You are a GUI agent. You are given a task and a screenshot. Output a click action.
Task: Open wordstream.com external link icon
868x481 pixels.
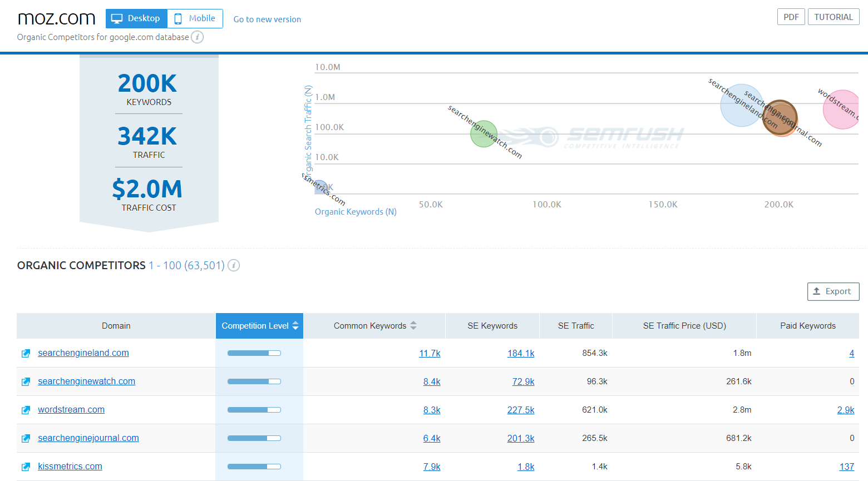coord(26,410)
